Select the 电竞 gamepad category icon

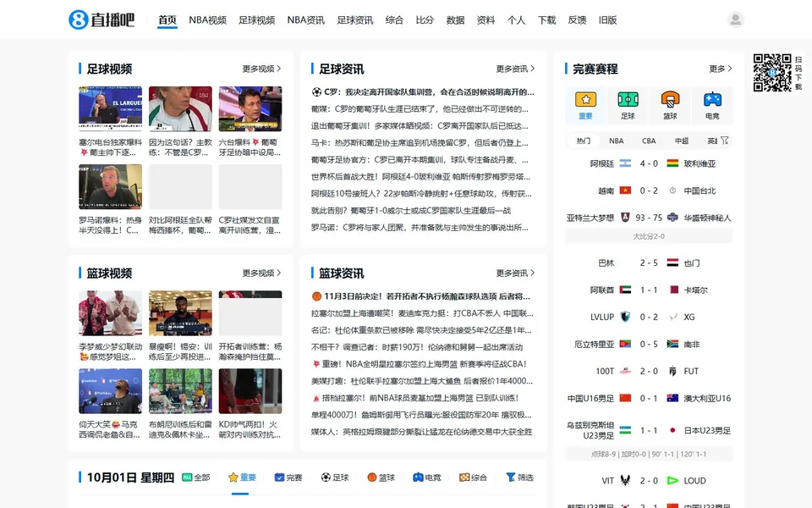(712, 99)
